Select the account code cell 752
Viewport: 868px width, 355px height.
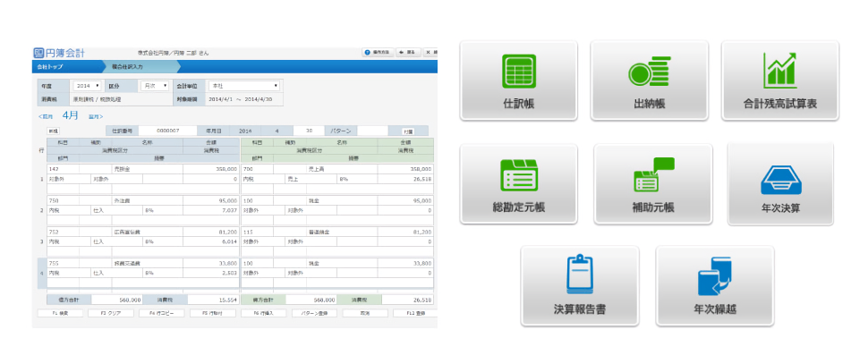(x=64, y=232)
